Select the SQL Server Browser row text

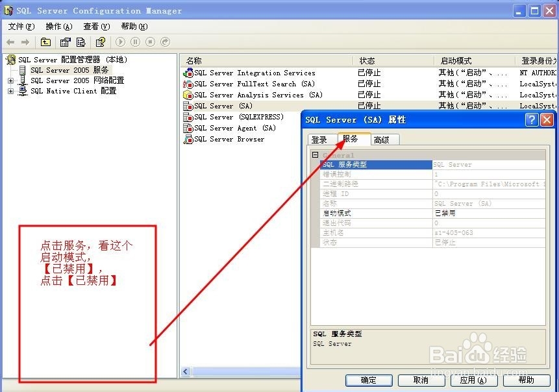(x=229, y=140)
